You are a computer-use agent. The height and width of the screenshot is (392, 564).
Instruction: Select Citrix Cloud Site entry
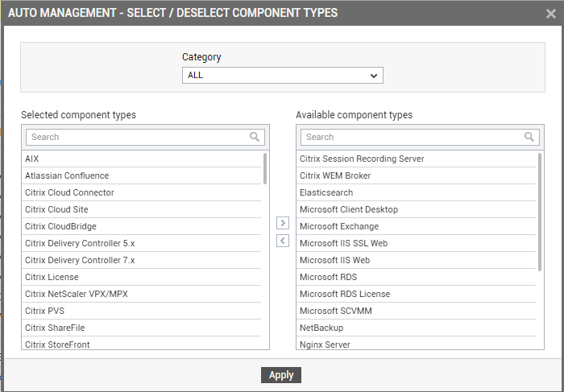point(143,209)
